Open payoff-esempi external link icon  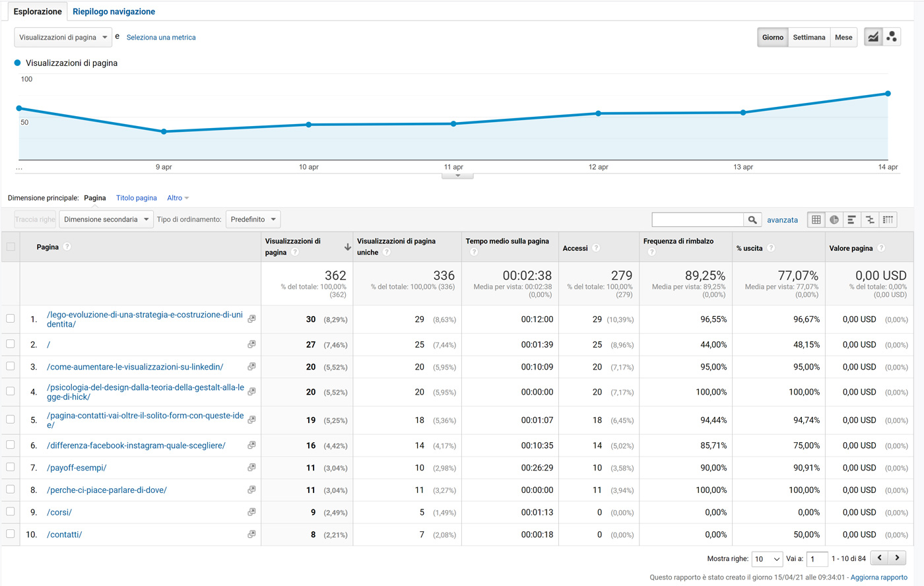tap(251, 467)
